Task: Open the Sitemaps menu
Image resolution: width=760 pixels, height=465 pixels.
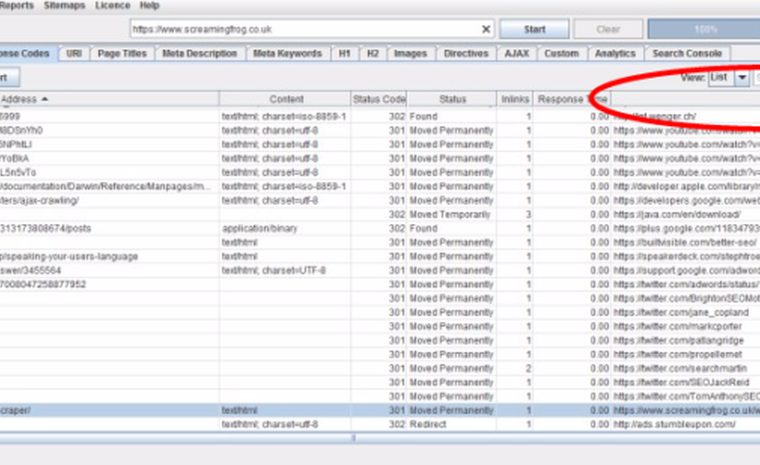Action: (x=64, y=5)
